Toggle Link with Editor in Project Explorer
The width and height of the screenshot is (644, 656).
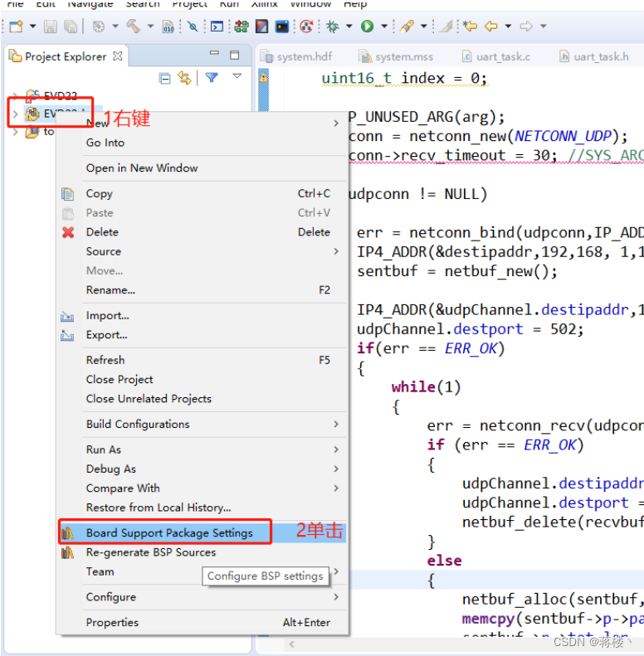point(184,78)
